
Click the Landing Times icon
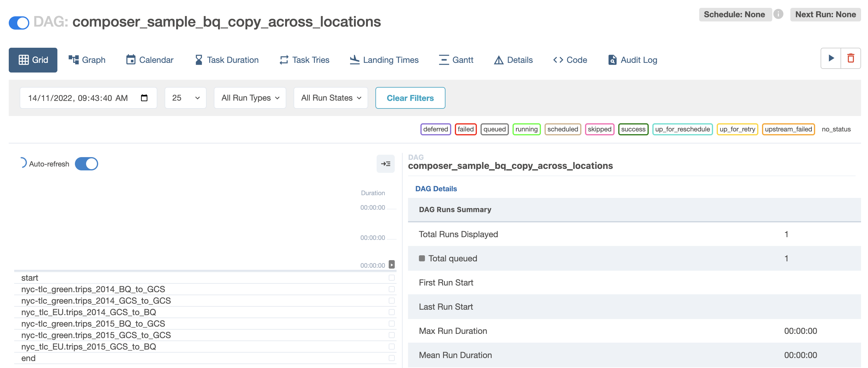pyautogui.click(x=353, y=59)
